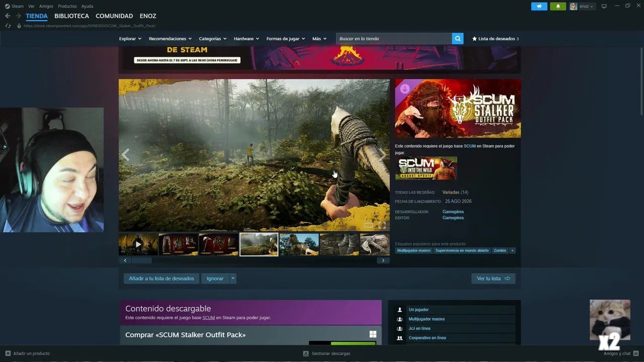Click the Windows platform icon

(x=373, y=334)
